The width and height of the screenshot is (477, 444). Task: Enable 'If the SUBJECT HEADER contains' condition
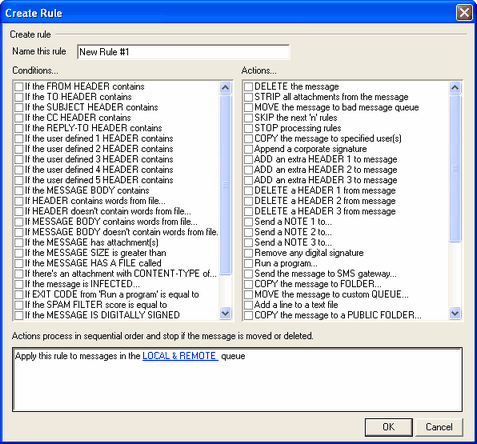click(19, 107)
